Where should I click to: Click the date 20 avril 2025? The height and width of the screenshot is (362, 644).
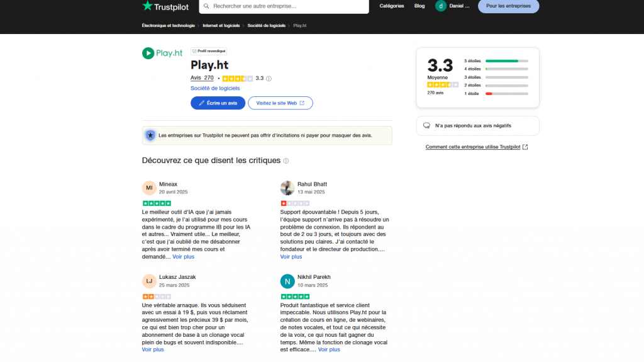[174, 192]
